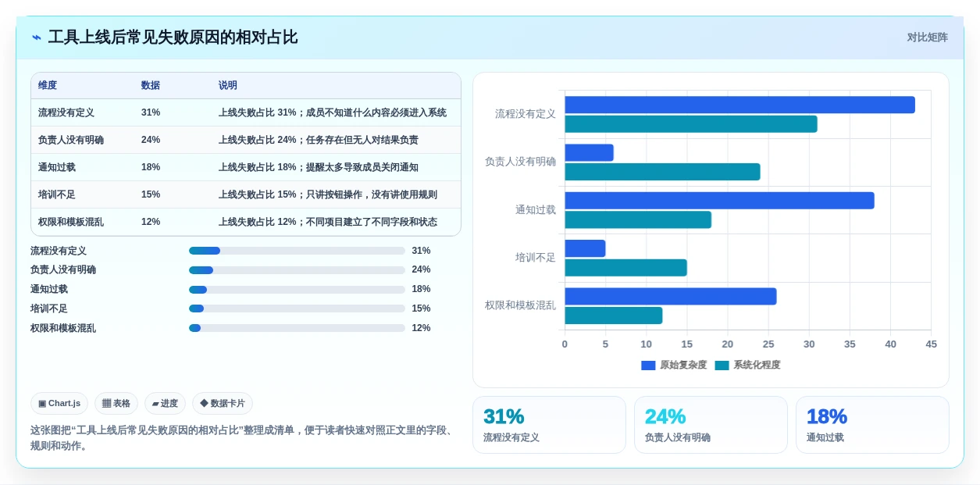Click the 培训不足 chart axis label
This screenshot has height=485, width=980.
pyautogui.click(x=536, y=258)
